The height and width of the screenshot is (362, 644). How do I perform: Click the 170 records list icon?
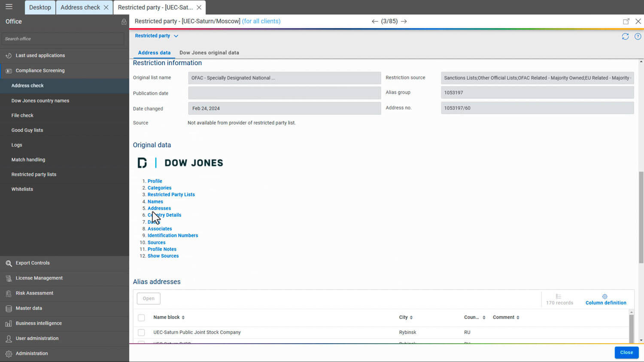(559, 296)
